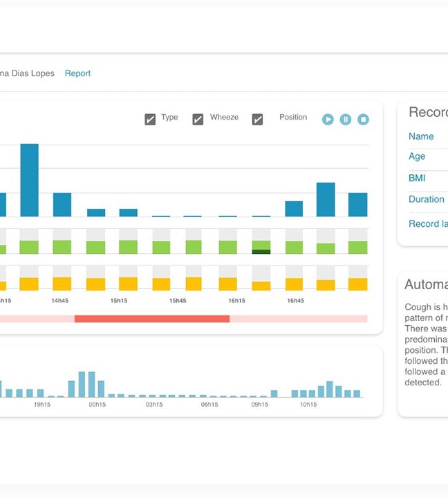Click the 15h45 time label
Screen dimensions: 448x498
pos(178,300)
